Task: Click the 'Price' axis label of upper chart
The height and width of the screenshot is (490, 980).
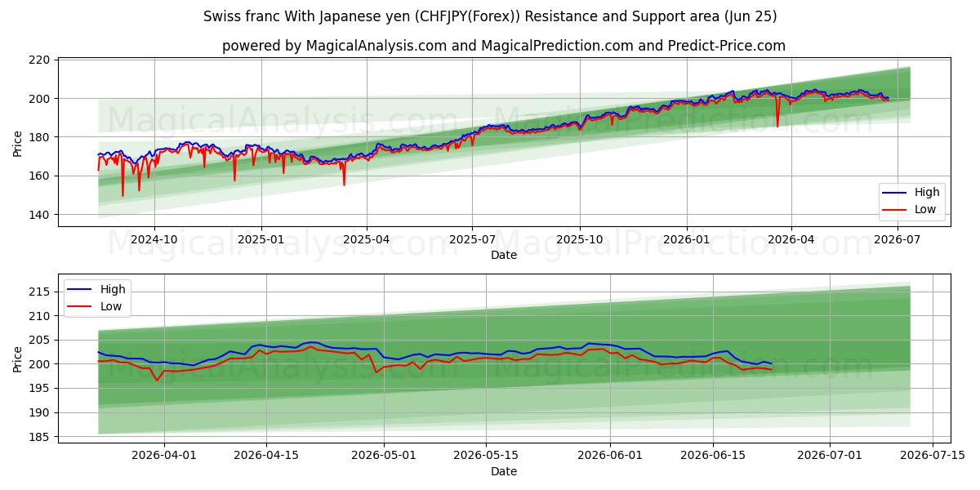Action: point(18,143)
